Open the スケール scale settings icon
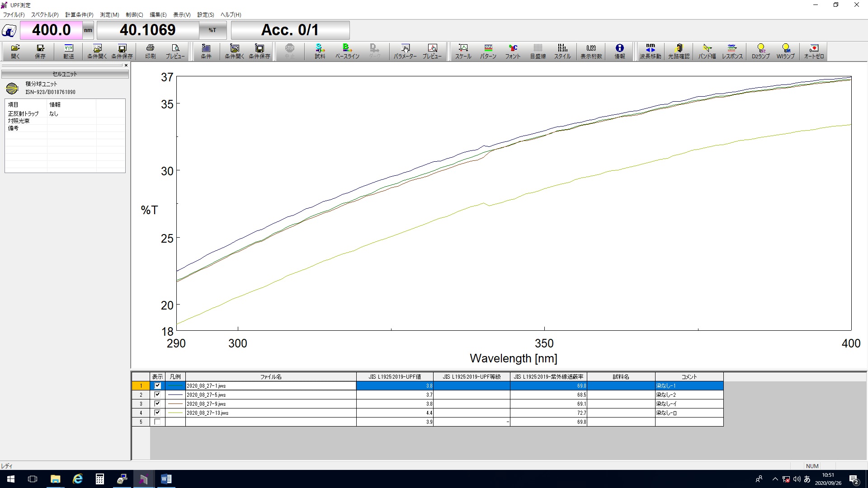 pyautogui.click(x=463, y=51)
